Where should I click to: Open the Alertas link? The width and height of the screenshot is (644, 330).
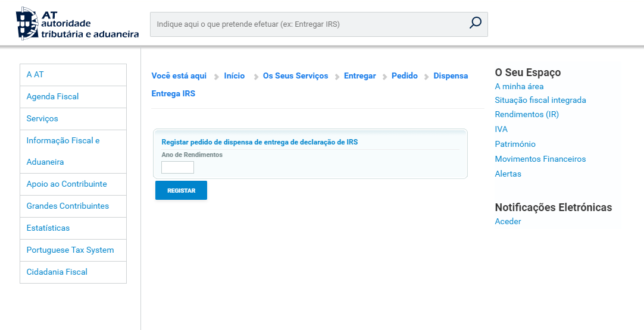click(x=508, y=174)
